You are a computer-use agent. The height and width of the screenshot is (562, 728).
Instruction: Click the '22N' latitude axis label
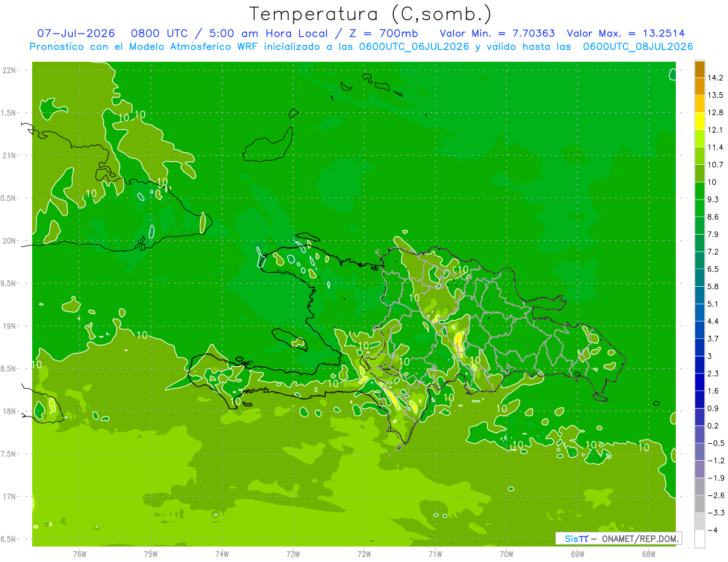click(10, 70)
